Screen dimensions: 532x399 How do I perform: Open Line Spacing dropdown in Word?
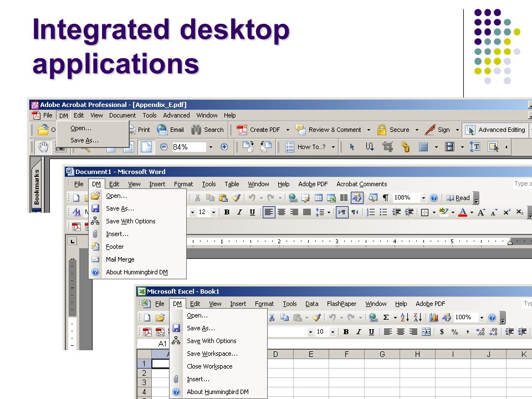click(x=329, y=213)
